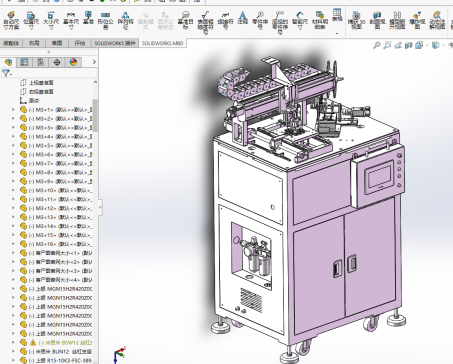The image size is (453, 364).
Task: Open the ConfigurationManager panel tab
Action: (x=41, y=62)
